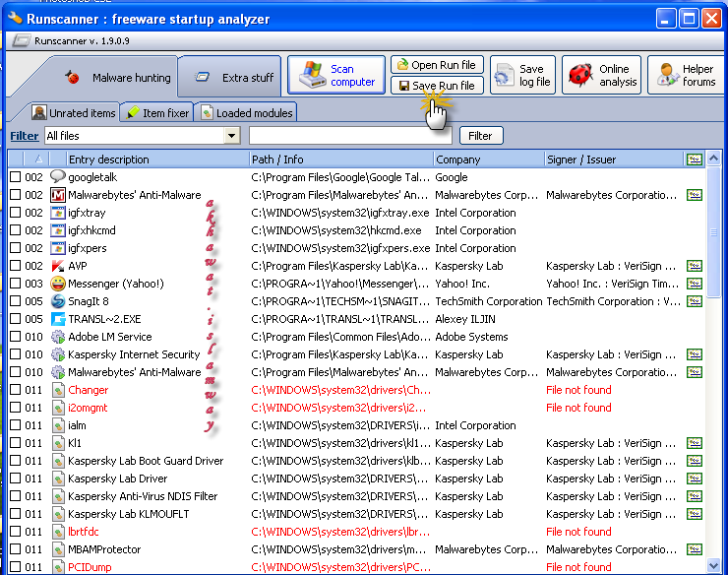Click the Adobe LM Service gear icon
This screenshot has width=728, height=575.
tap(58, 337)
